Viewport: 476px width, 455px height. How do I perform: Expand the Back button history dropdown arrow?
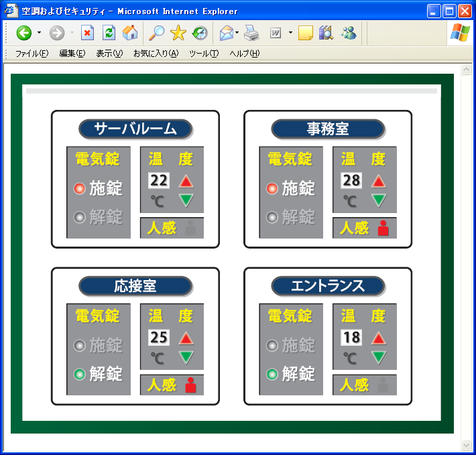pyautogui.click(x=39, y=32)
